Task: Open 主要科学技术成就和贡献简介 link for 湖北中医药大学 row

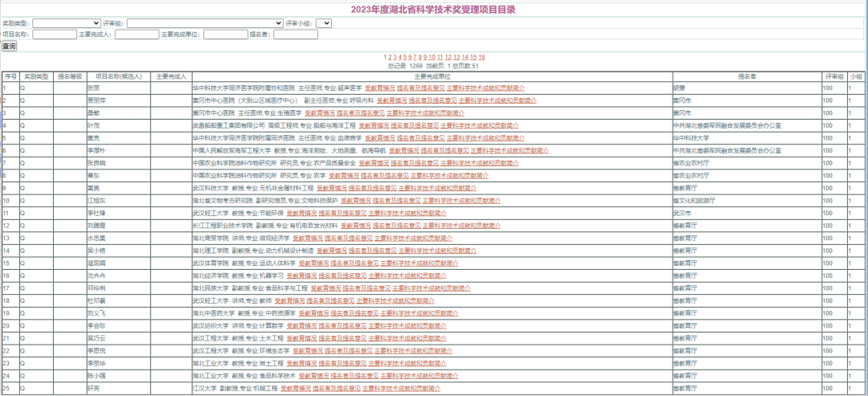Action: pos(420,313)
